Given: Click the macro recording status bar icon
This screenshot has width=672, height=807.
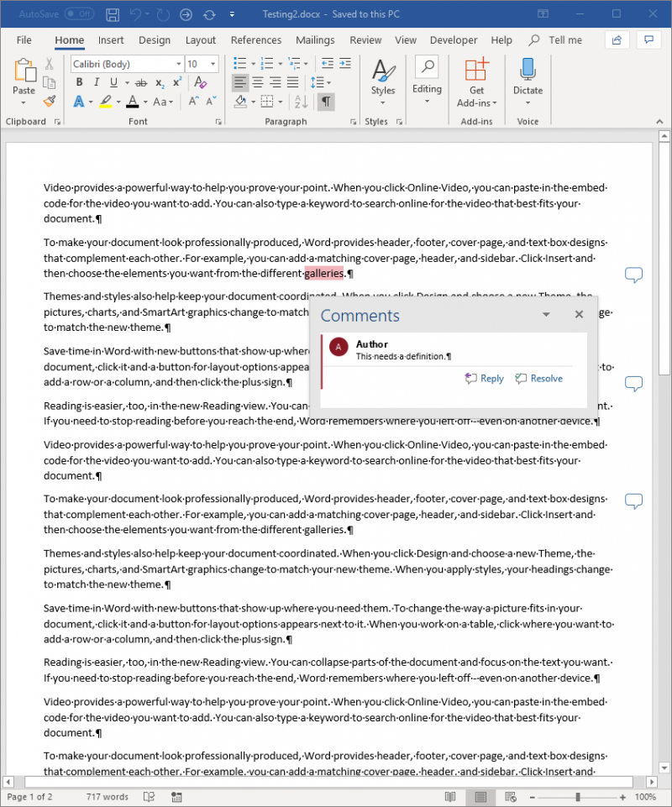Looking at the screenshot, I should (176, 797).
